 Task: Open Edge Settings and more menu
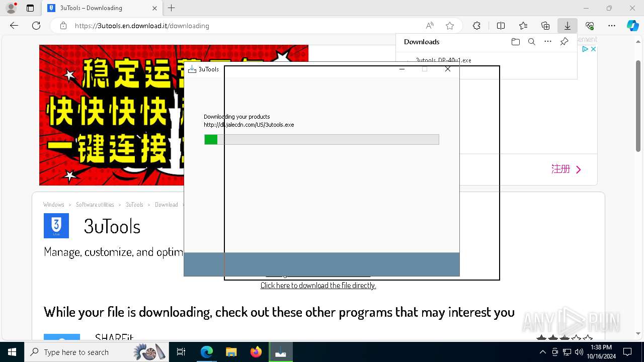point(612,26)
